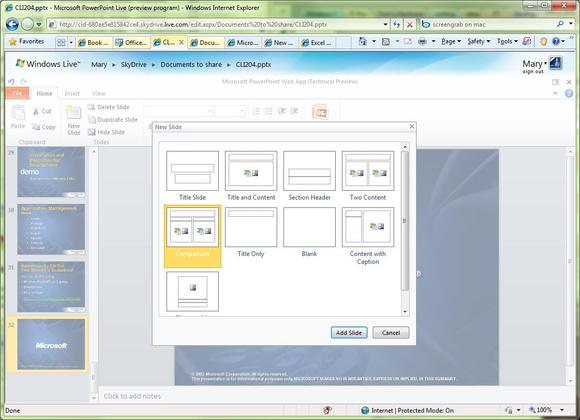Click the Print icon in command bar
This screenshot has height=420, width=580.
click(422, 41)
